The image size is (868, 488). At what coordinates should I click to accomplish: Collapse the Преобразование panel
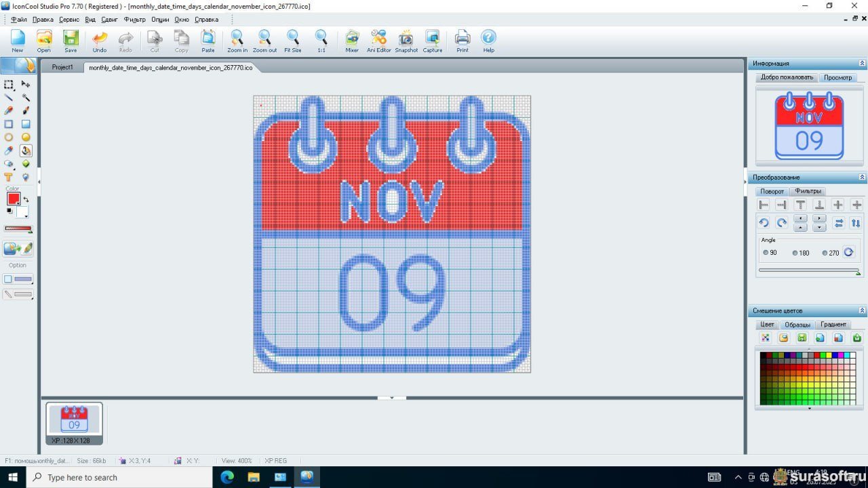point(862,177)
